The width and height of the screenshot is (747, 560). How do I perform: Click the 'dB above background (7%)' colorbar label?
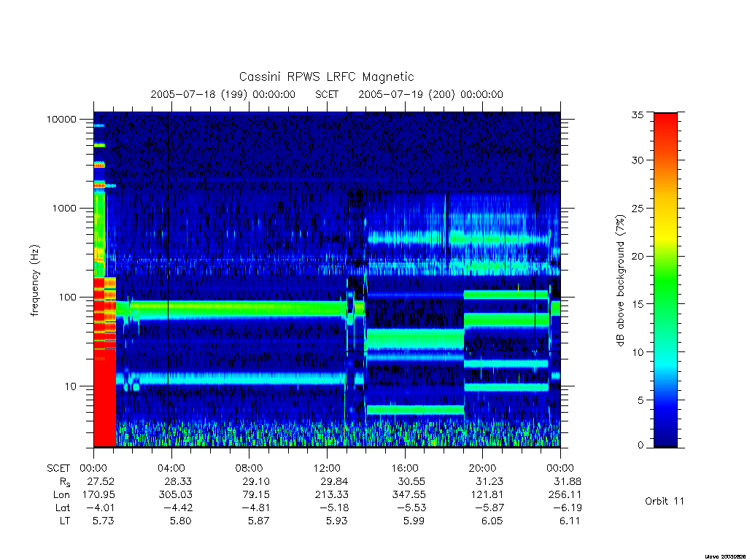click(x=620, y=281)
